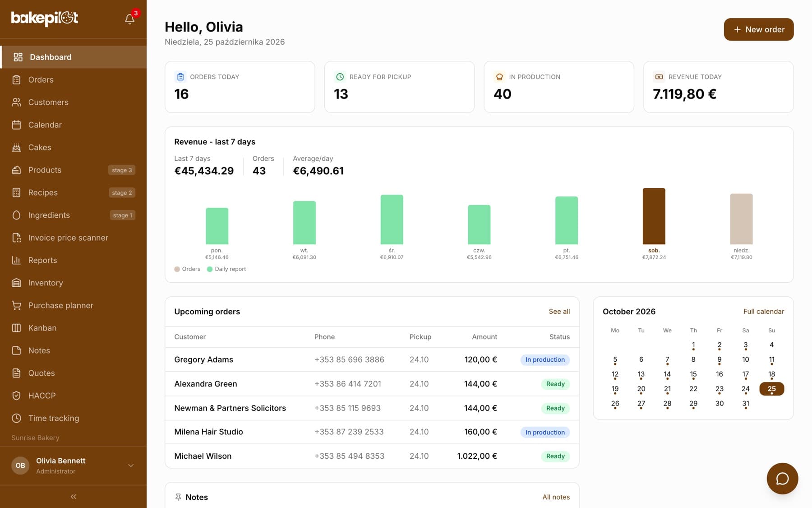This screenshot has width=812, height=508.
Task: Open Quotes in the sidebar
Action: (73, 373)
